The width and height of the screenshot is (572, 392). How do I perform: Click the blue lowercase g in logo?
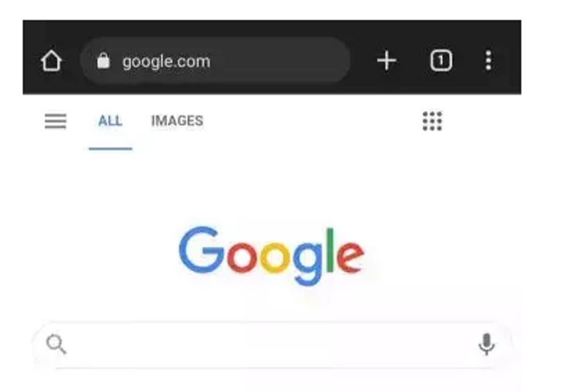pyautogui.click(x=307, y=262)
